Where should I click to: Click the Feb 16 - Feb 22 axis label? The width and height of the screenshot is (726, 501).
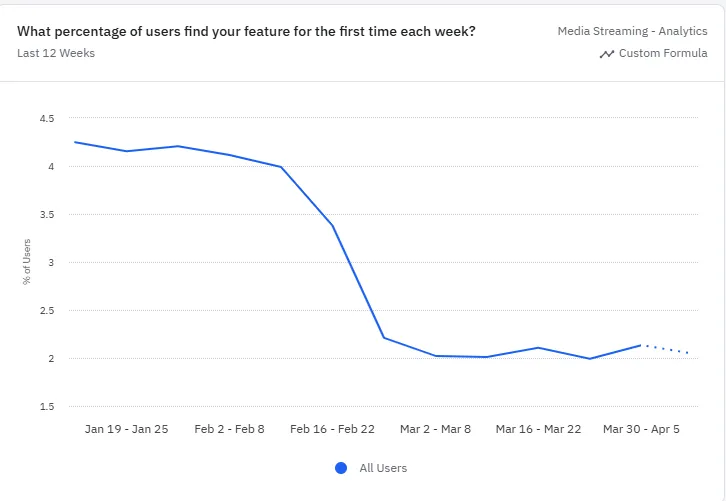(332, 429)
